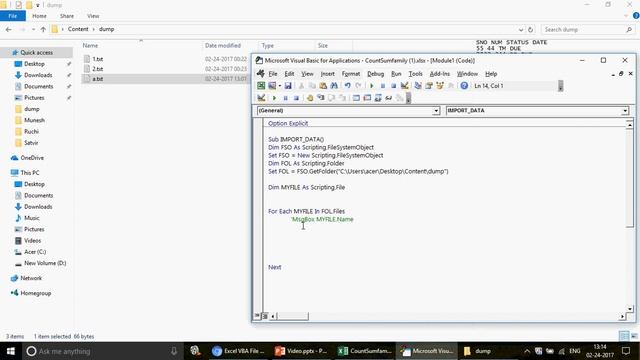Go back with Explorer's back arrow
640x360 pixels.
(x=9, y=29)
